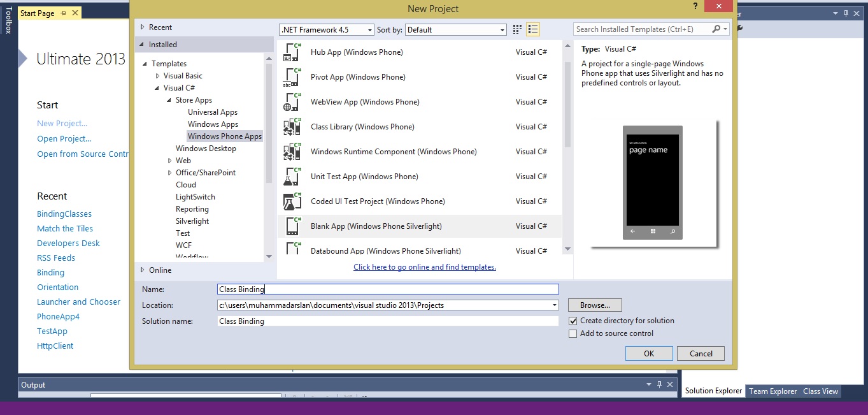The width and height of the screenshot is (868, 415).
Task: Open the Sort by dropdown
Action: 502,30
